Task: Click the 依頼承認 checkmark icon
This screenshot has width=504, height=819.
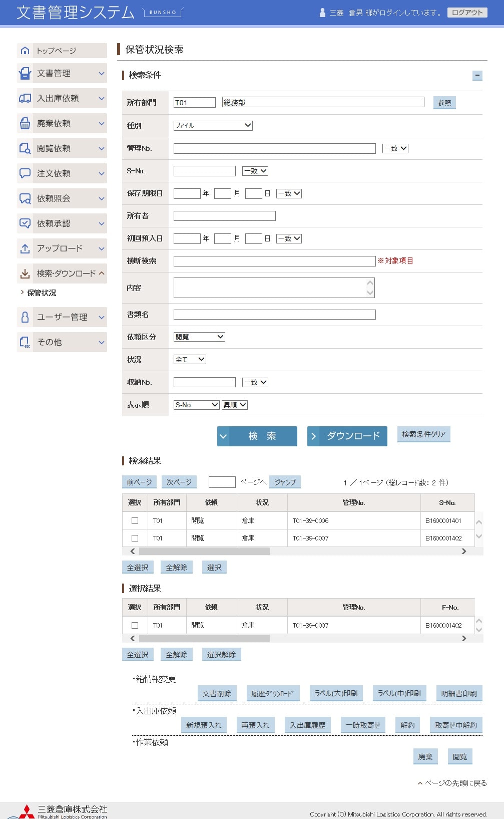Action: [25, 223]
